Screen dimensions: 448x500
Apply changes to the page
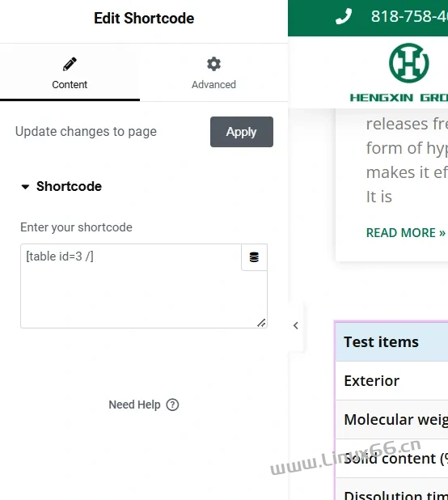tap(242, 132)
